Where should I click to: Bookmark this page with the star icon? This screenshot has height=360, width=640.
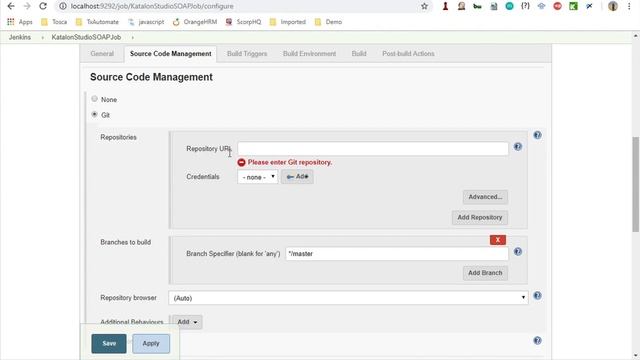(x=424, y=6)
